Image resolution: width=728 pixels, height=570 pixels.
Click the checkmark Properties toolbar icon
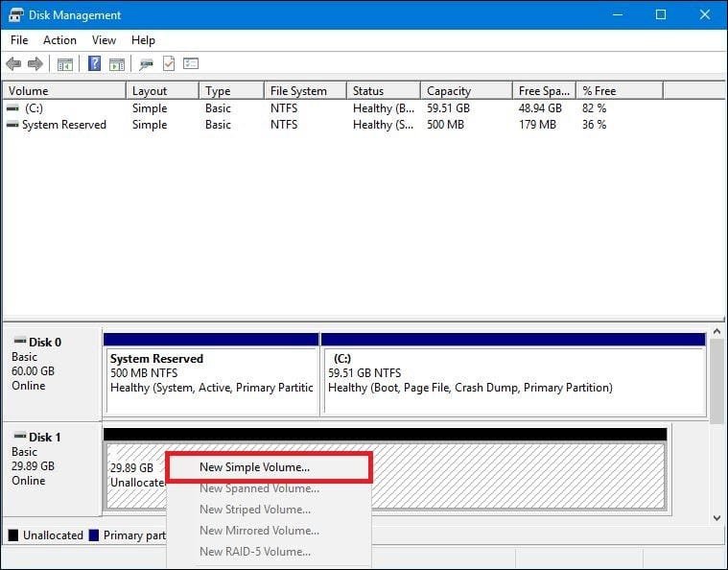pyautogui.click(x=169, y=63)
